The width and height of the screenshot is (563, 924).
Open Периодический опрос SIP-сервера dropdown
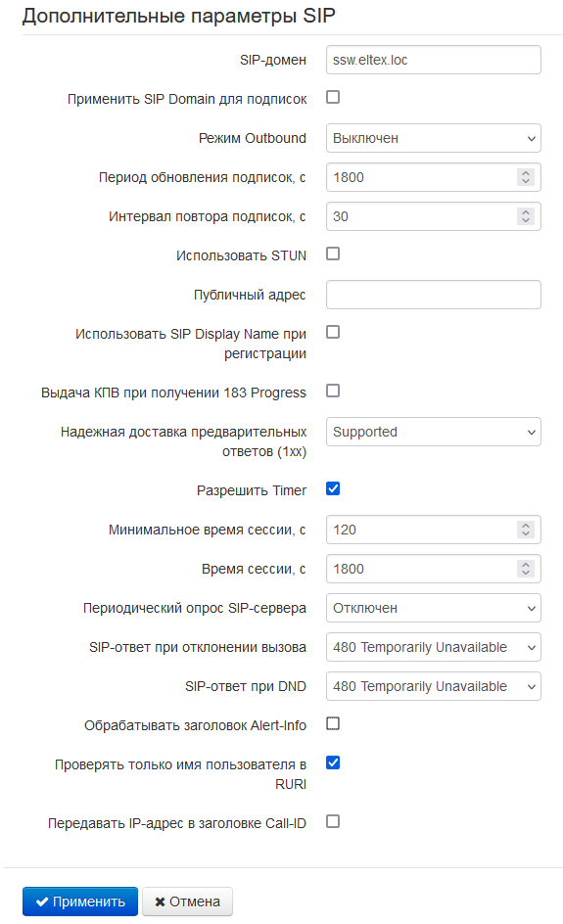(x=434, y=608)
